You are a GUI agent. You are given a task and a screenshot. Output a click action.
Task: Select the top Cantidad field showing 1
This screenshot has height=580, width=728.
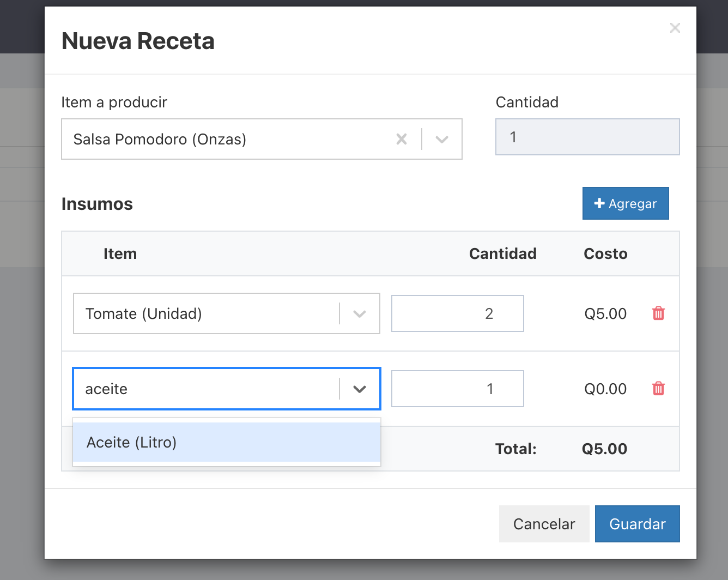(x=587, y=137)
